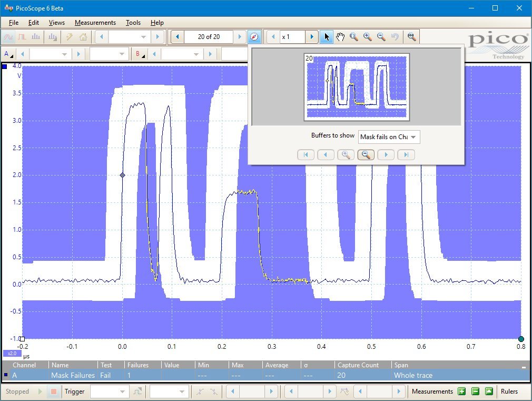Click the x 1 zoom factor field
Image resolution: width=532 pixels, height=401 pixels.
point(292,37)
